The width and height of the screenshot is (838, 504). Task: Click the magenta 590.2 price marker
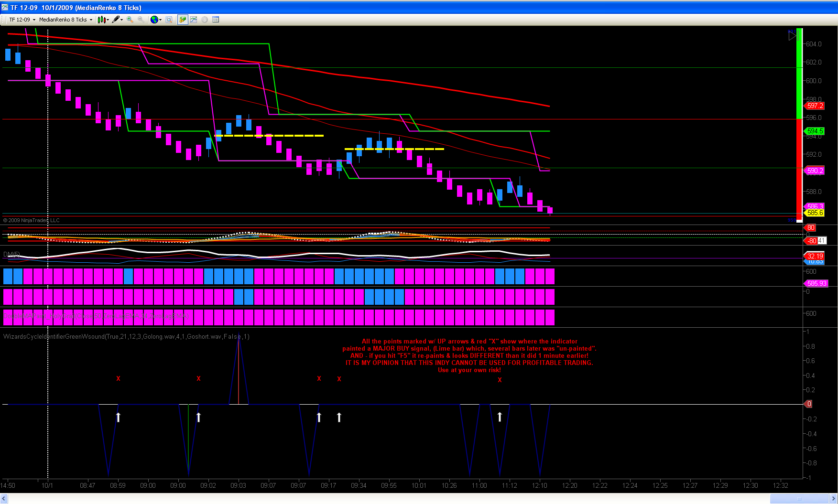[815, 171]
